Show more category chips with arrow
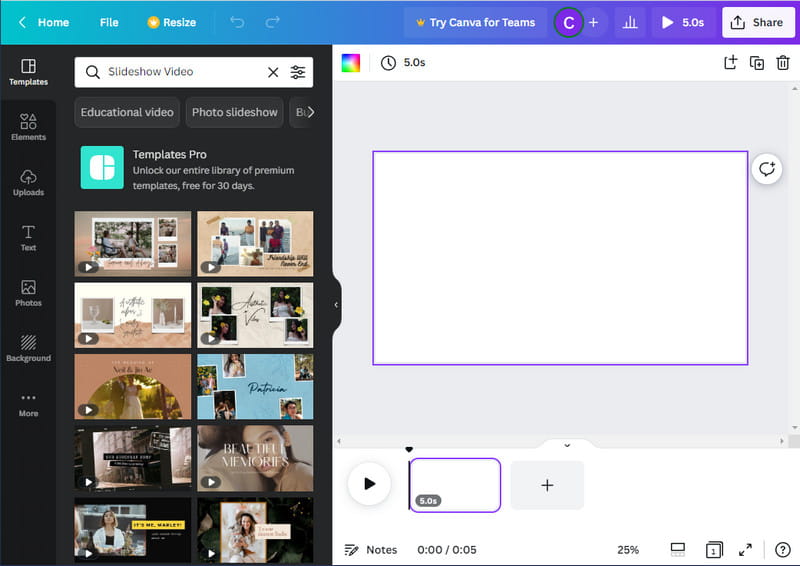 point(310,112)
